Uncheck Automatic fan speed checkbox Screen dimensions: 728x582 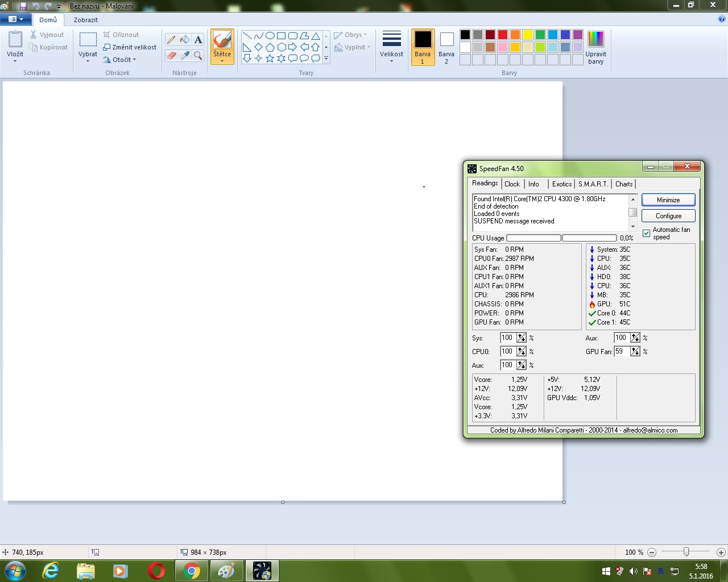646,233
